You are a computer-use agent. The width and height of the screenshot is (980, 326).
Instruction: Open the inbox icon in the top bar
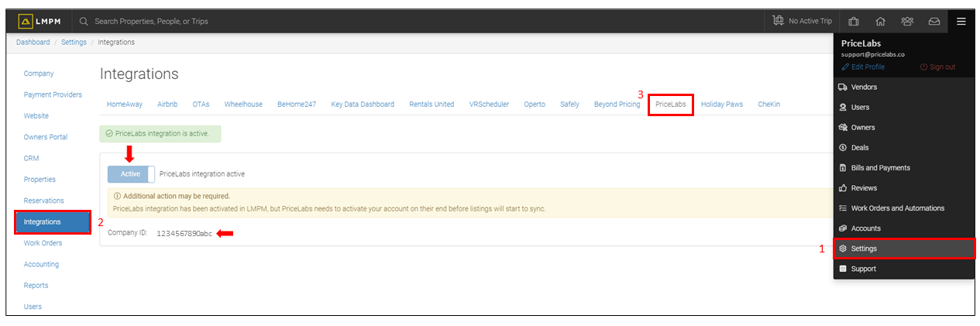pos(934,22)
